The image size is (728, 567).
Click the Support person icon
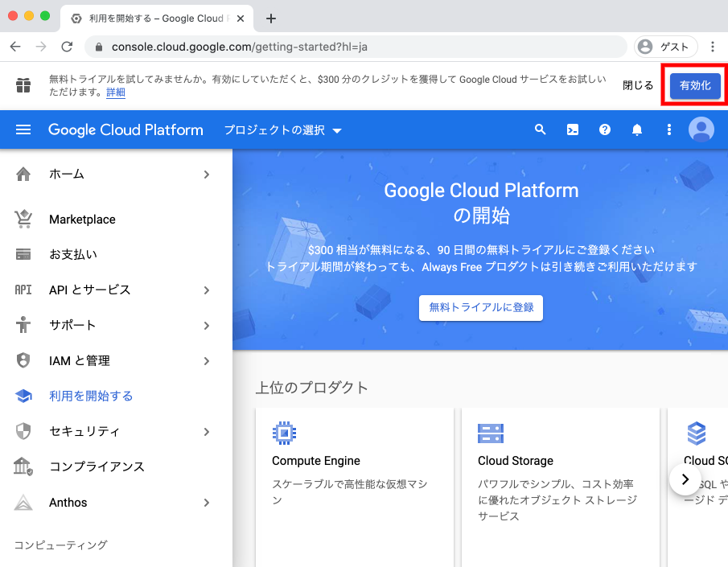point(23,325)
